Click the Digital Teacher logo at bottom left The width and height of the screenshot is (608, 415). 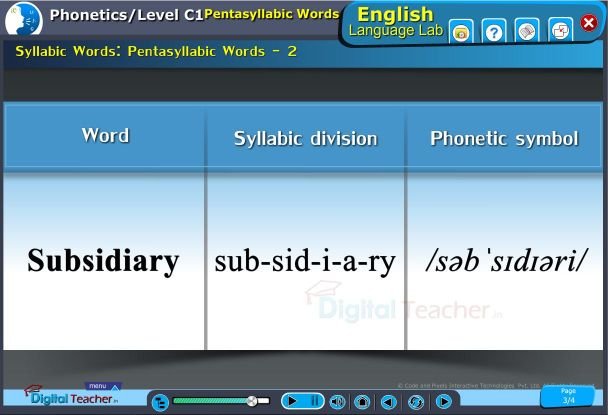pos(72,396)
